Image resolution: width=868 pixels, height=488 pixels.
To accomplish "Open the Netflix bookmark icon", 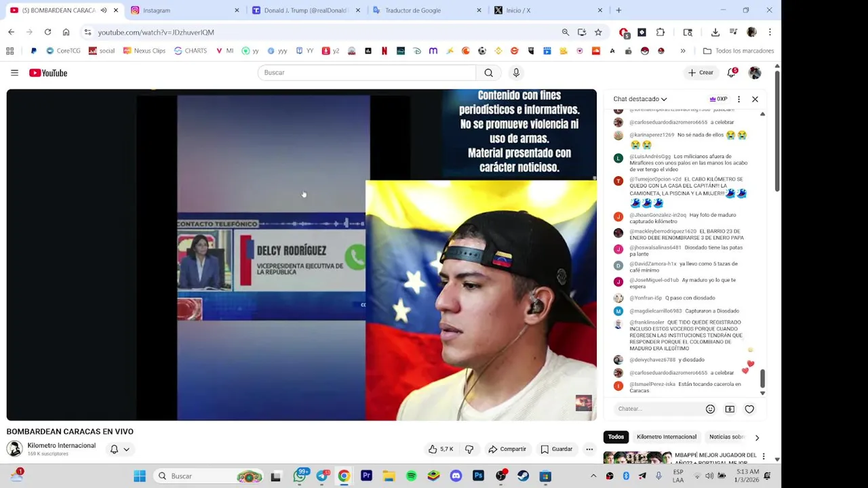I will [x=384, y=51].
